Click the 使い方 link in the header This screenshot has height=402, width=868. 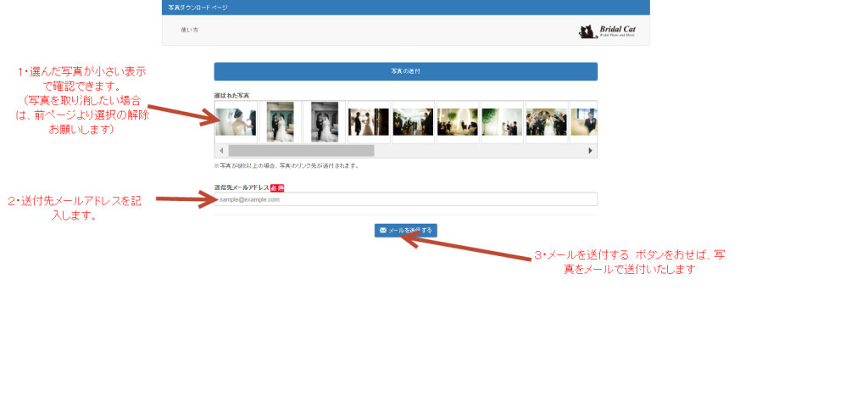pyautogui.click(x=189, y=30)
